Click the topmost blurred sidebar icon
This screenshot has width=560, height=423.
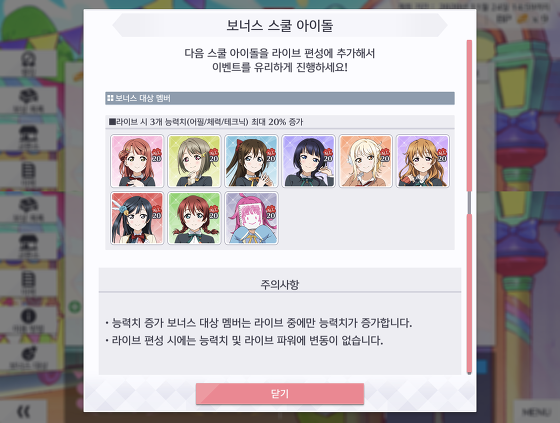point(28,63)
